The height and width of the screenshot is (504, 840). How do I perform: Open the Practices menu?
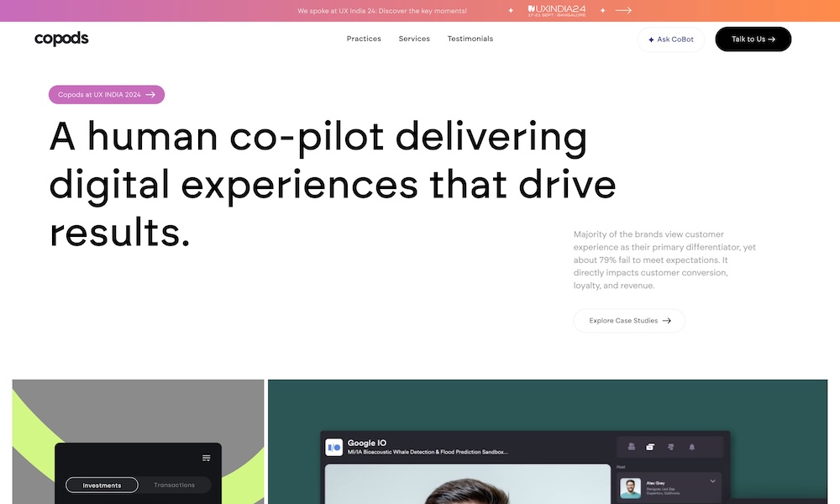pos(364,39)
